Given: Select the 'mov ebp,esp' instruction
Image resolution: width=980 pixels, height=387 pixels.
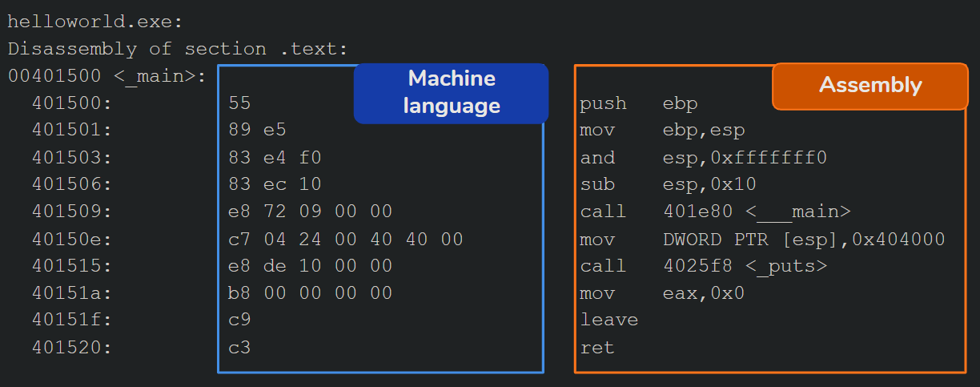Looking at the screenshot, I should pyautogui.click(x=662, y=131).
